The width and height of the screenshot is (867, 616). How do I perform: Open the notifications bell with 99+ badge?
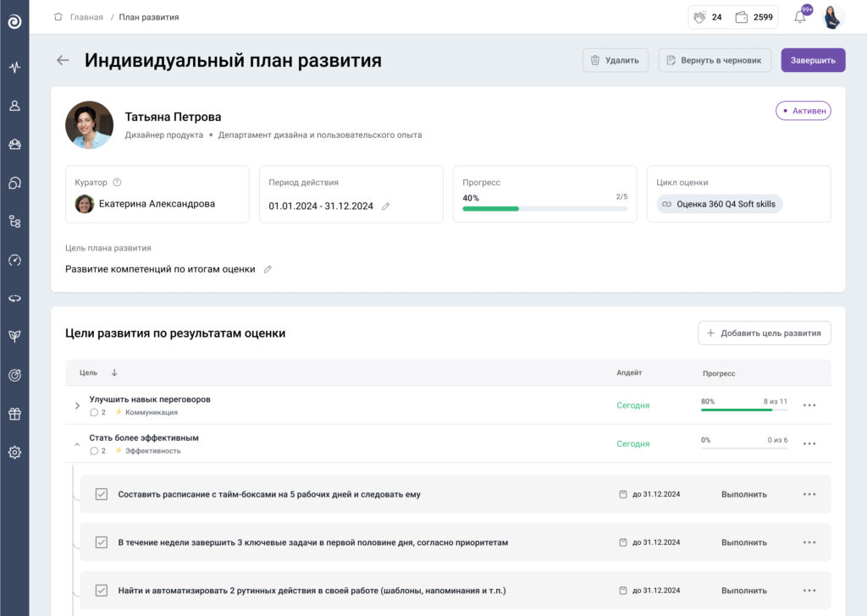pos(798,16)
